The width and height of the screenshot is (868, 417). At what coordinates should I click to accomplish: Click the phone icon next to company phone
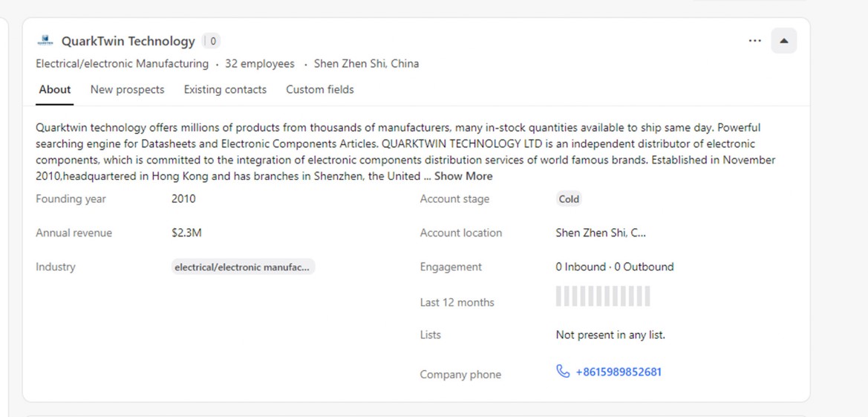(x=563, y=372)
